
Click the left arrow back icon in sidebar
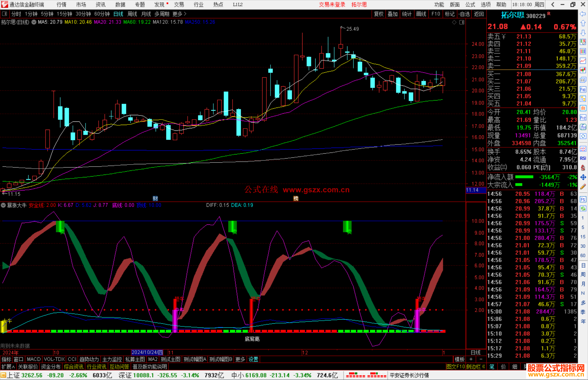pos(583,14)
